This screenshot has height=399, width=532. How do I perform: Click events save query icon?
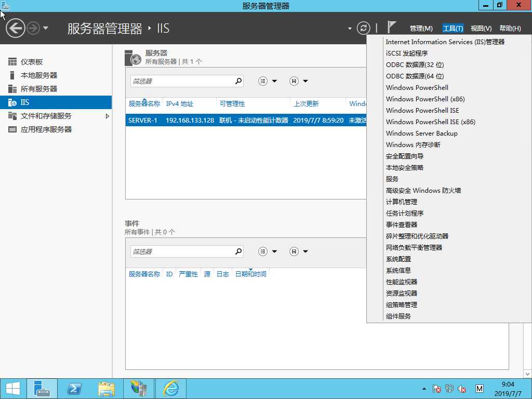pos(294,251)
